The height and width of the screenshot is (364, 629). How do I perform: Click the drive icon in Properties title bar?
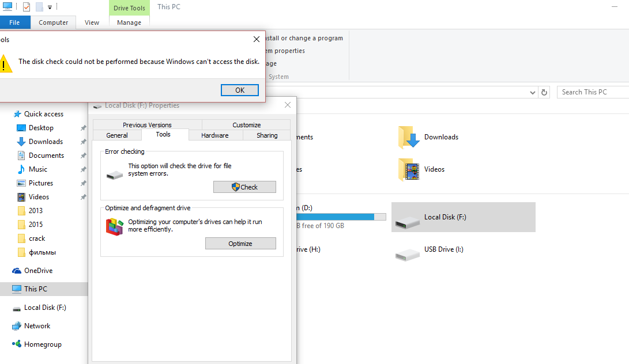(x=97, y=106)
